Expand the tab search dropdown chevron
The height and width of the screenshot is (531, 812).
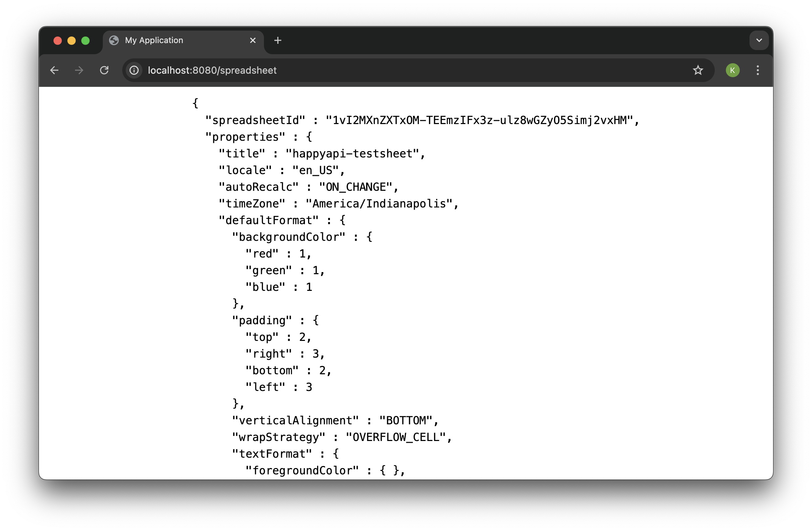coord(759,40)
